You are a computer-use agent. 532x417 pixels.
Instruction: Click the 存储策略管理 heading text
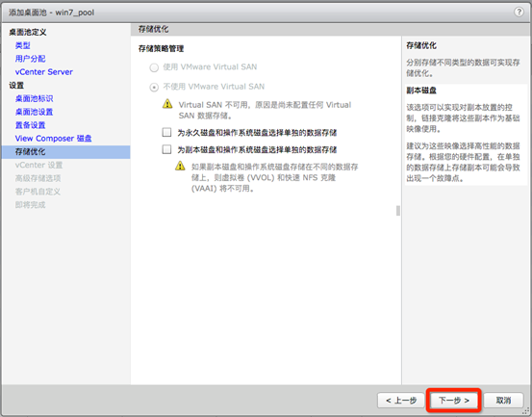[x=161, y=48]
